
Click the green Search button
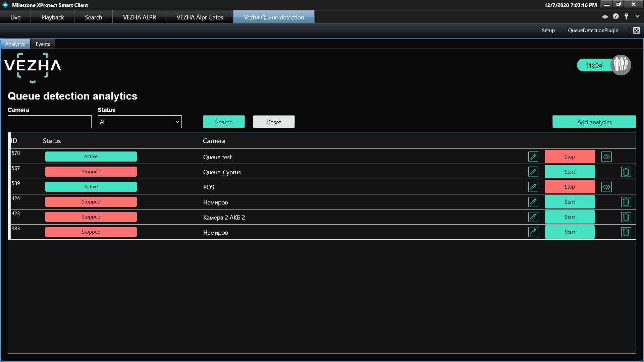pyautogui.click(x=224, y=122)
